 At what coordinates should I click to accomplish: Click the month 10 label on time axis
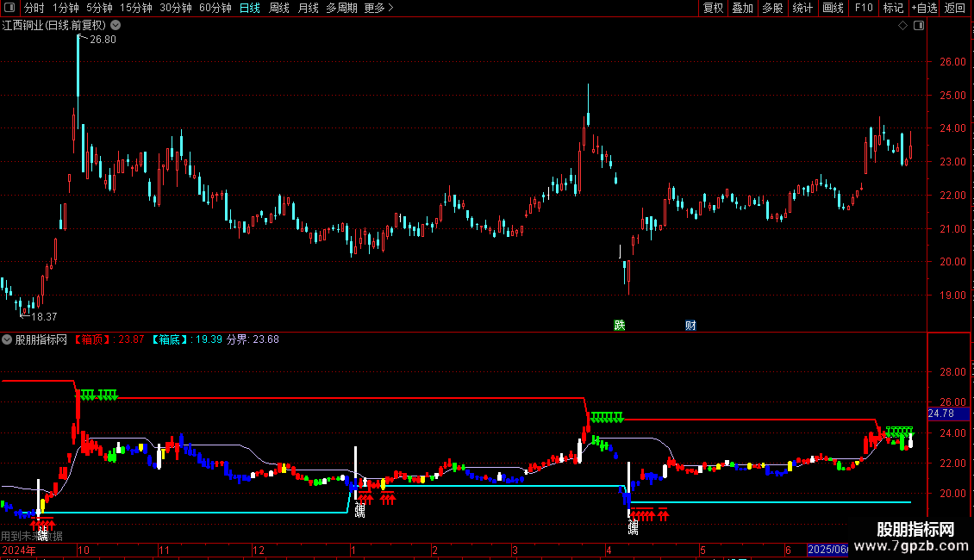(84, 550)
